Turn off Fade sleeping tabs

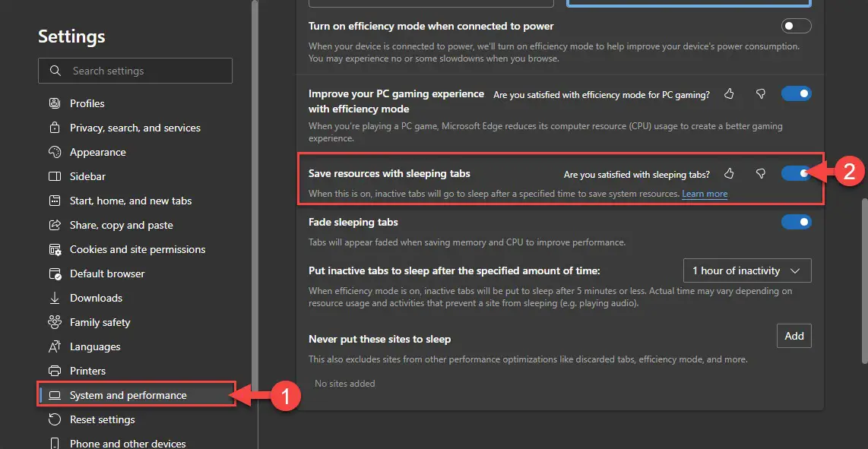(x=796, y=223)
